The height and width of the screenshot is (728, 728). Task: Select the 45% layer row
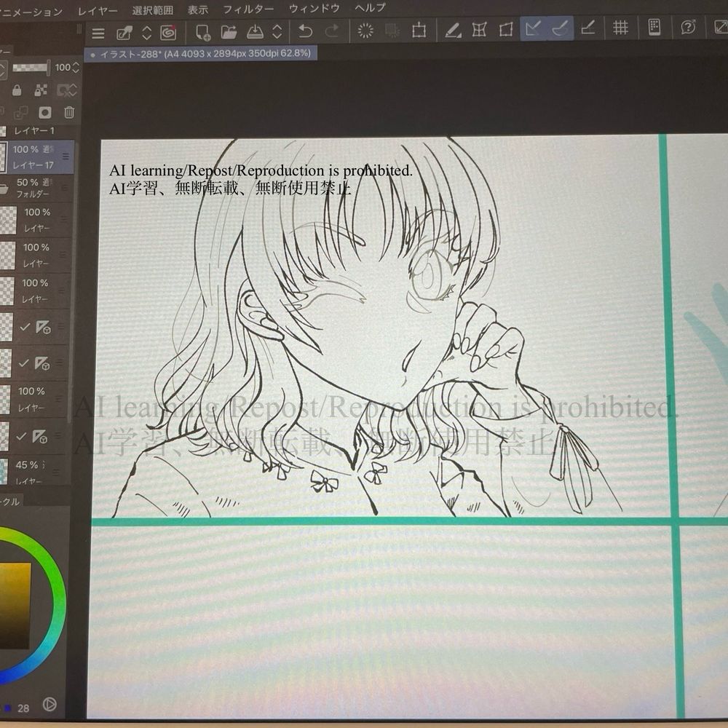coord(35,471)
